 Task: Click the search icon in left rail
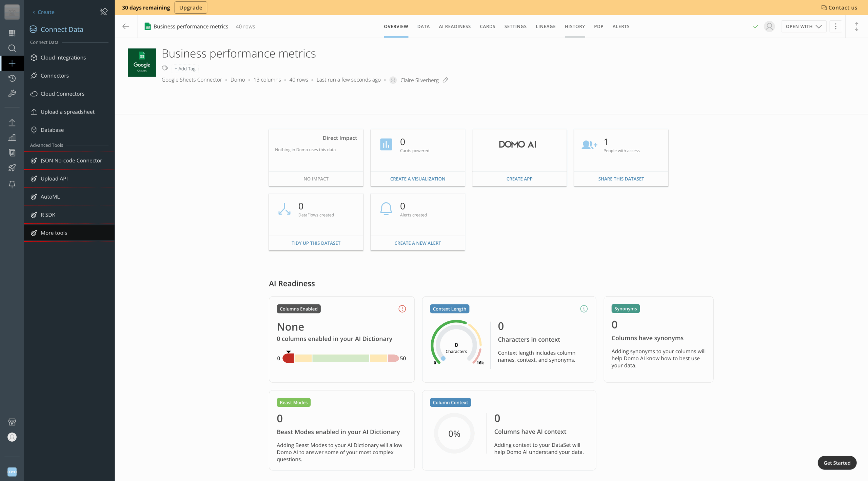tap(12, 48)
